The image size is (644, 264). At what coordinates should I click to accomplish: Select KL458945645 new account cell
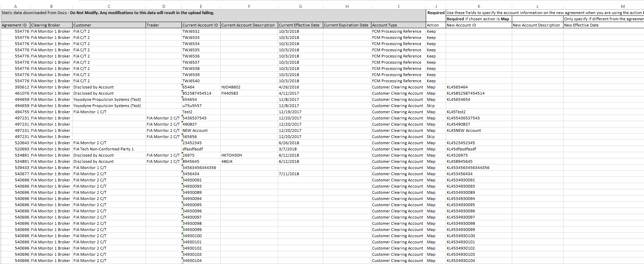[x=479, y=161]
